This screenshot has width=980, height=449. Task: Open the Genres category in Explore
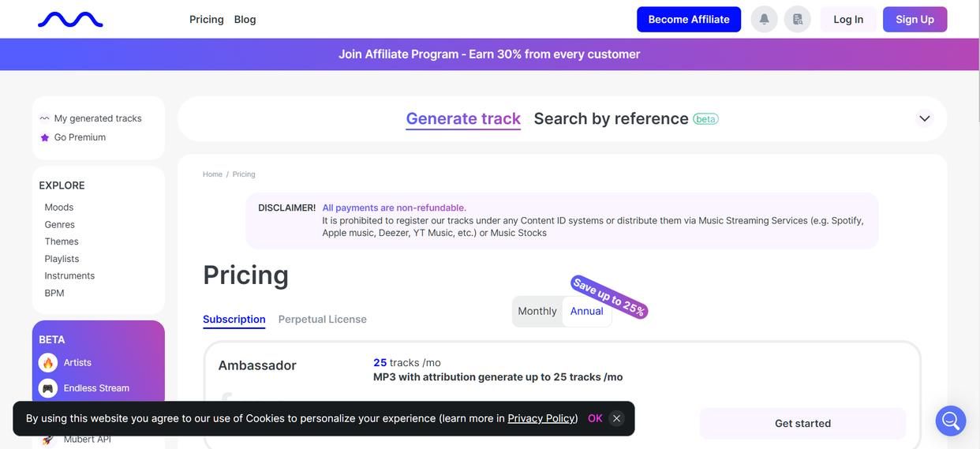(x=60, y=225)
